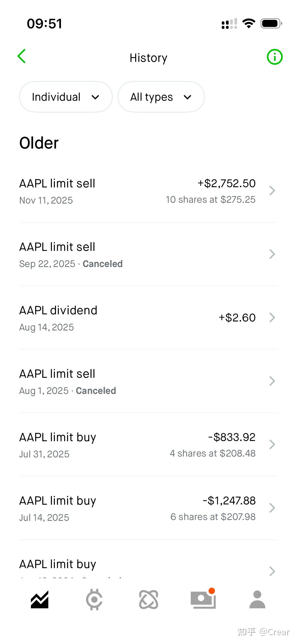Viewport: 297px width, 644px height.
Task: Open Nov 11 AAPL limit sell chevron
Action: (272, 191)
